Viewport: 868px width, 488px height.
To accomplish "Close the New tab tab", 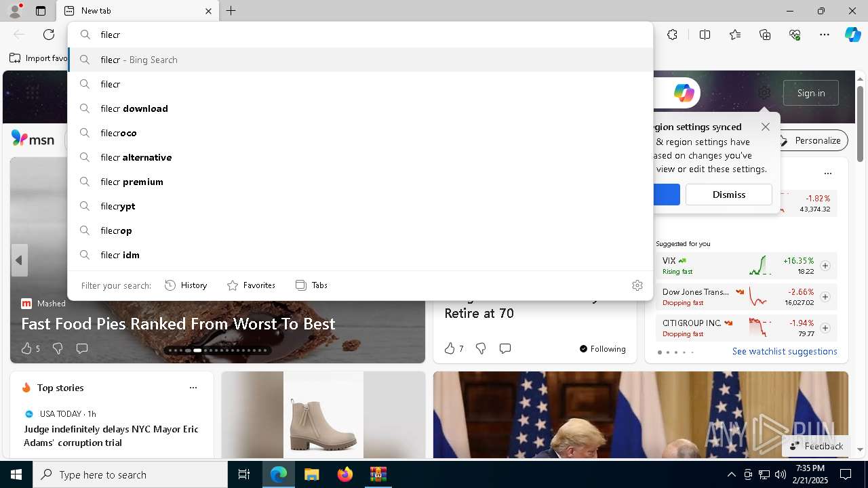I will coord(208,11).
